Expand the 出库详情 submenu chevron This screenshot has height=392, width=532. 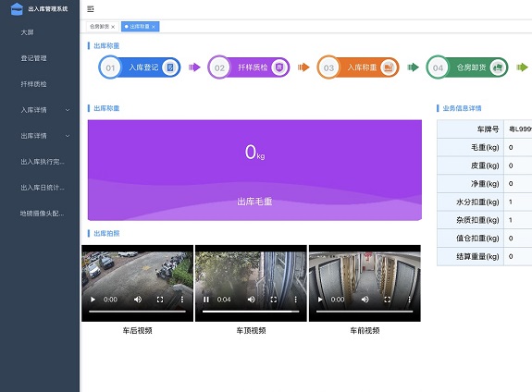tap(68, 136)
